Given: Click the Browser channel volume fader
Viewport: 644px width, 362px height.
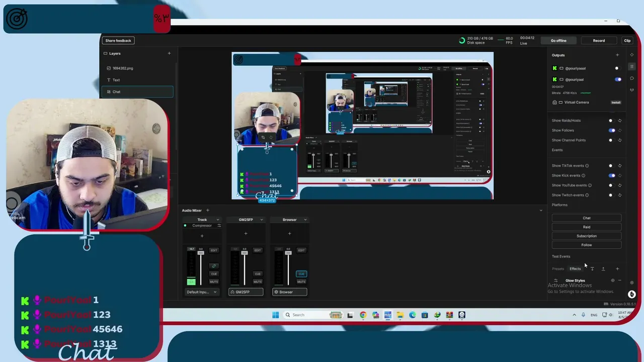Looking at the screenshot, I should tap(288, 252).
